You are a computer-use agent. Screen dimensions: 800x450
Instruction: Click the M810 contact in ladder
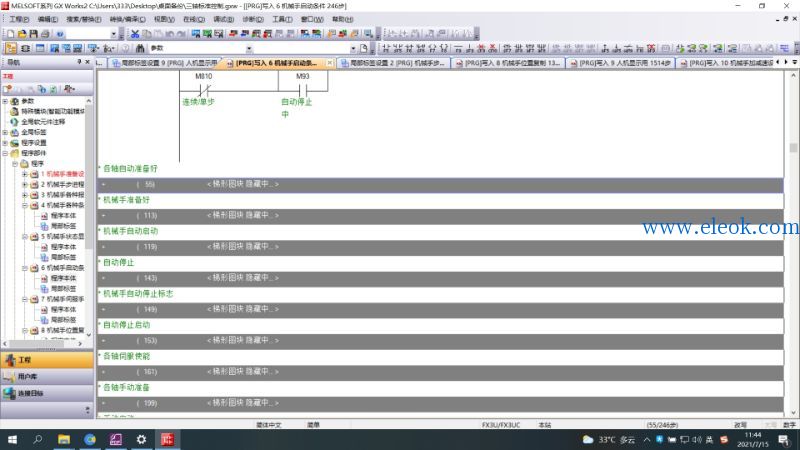204,90
